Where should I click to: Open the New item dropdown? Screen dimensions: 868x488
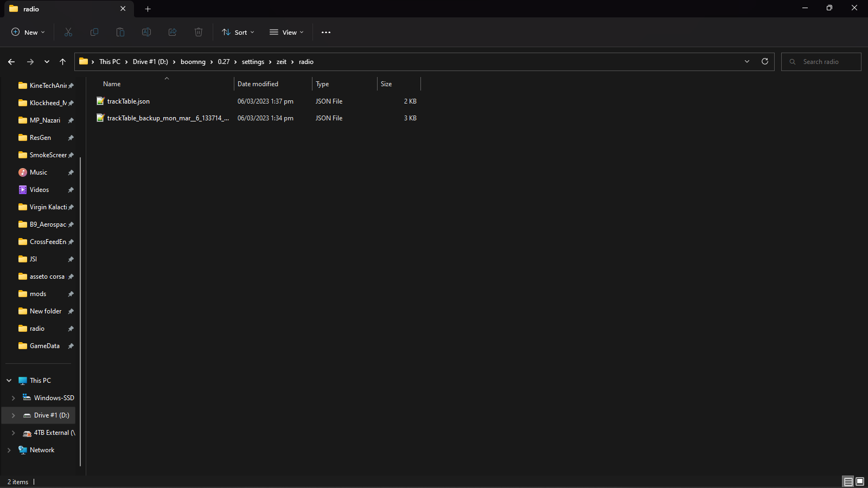click(28, 33)
